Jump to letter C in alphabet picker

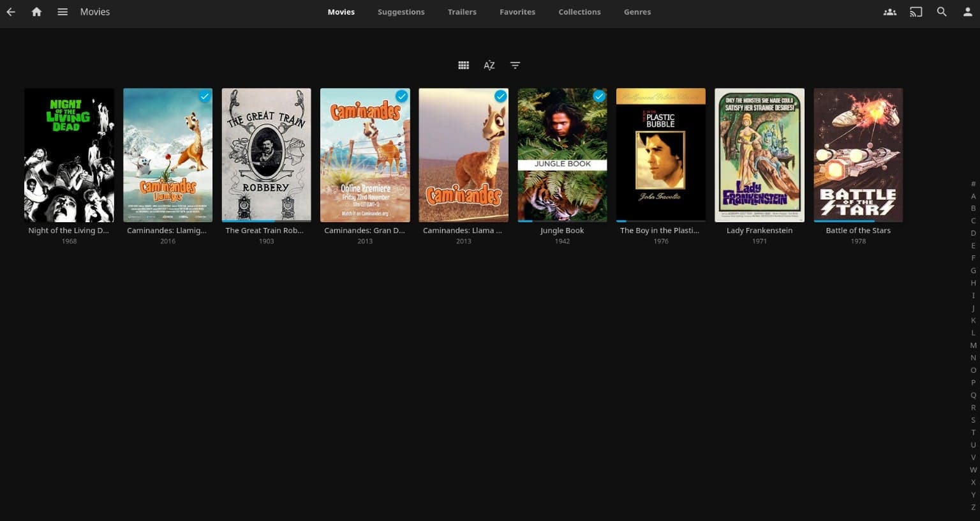[x=973, y=221]
